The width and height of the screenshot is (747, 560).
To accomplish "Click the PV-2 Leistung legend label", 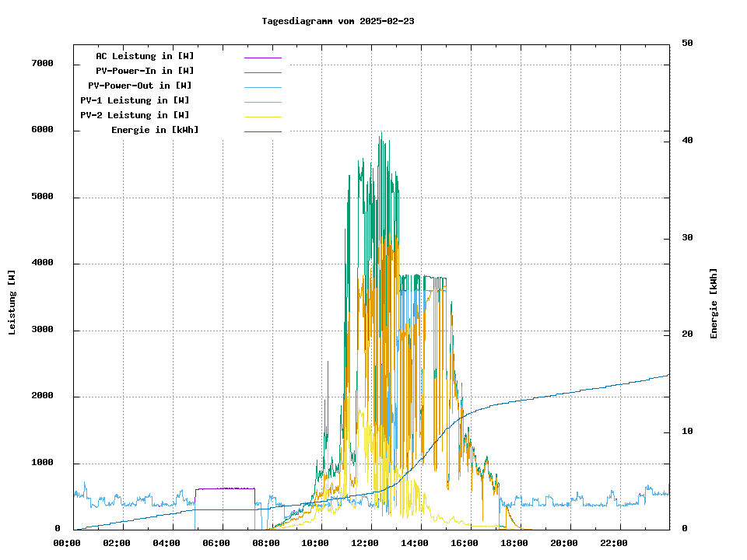I will 135,115.
